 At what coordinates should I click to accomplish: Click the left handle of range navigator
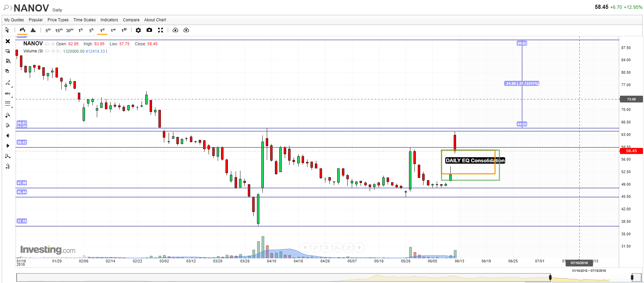(550, 278)
